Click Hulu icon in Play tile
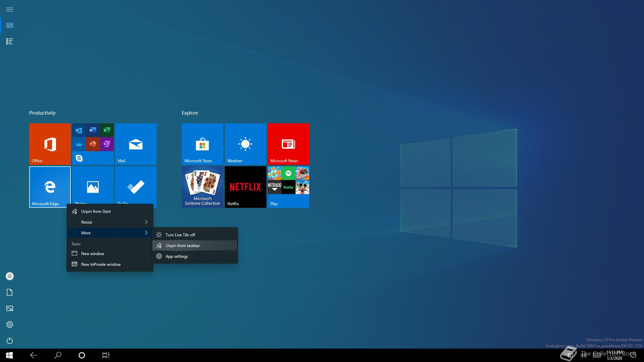Image resolution: width=644 pixels, height=362 pixels. click(x=288, y=187)
